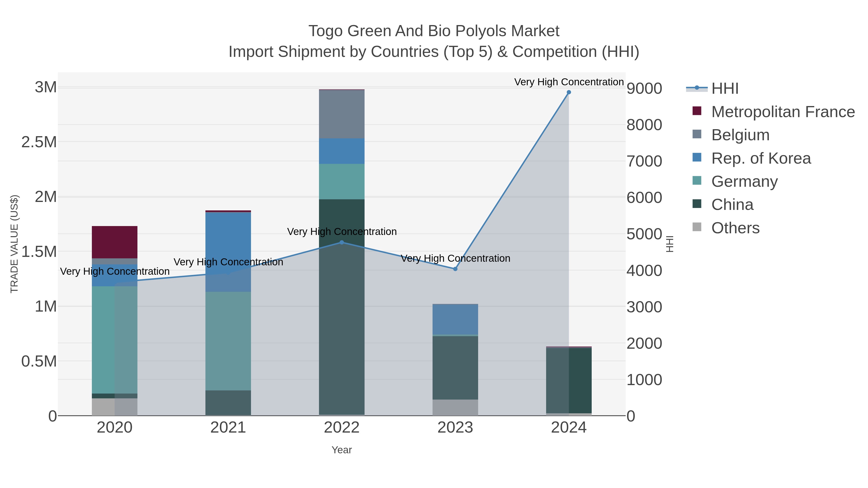The image size is (868, 488).
Task: Toggle Others legend entry
Action: tap(726, 228)
